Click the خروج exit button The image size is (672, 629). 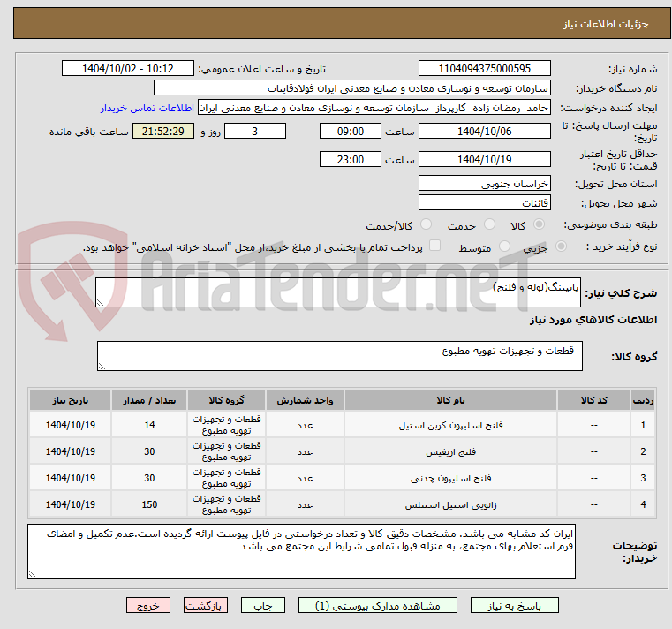click(x=148, y=605)
